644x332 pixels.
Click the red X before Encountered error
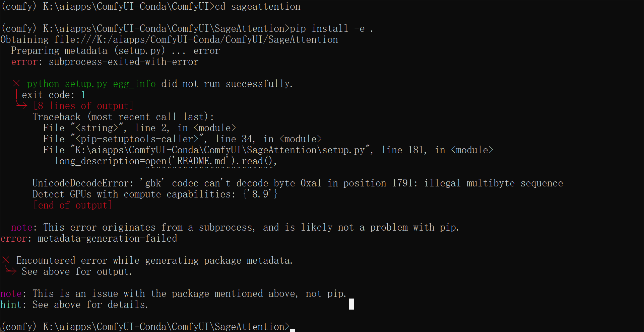tap(6, 260)
